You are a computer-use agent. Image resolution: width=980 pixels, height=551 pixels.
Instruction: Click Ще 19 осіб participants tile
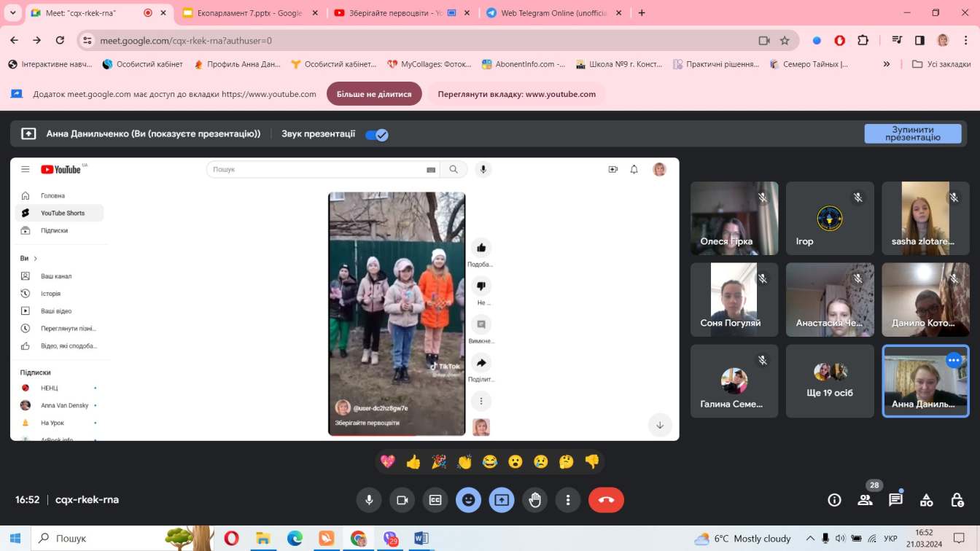coord(830,381)
